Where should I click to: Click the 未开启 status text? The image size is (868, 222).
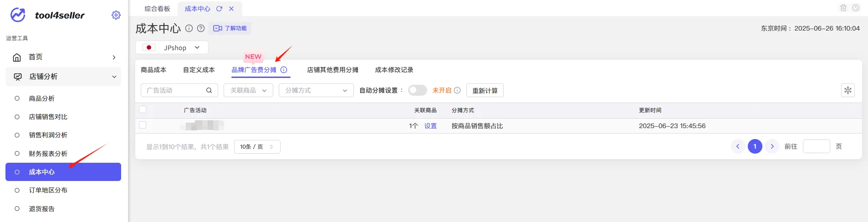pyautogui.click(x=442, y=90)
